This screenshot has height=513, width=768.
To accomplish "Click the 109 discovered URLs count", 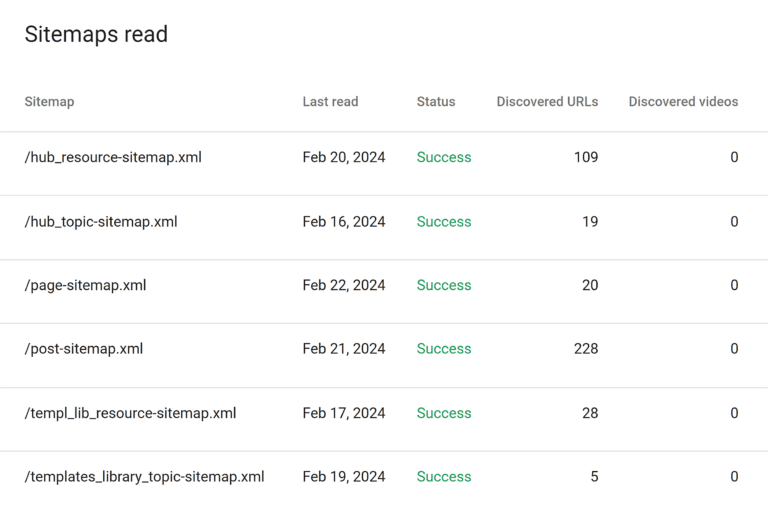I will (586, 157).
